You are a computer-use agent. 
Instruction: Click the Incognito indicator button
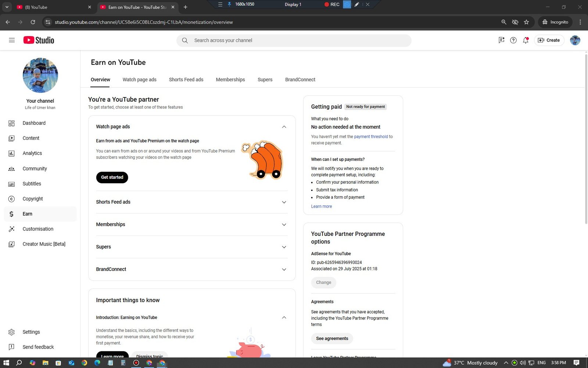555,22
